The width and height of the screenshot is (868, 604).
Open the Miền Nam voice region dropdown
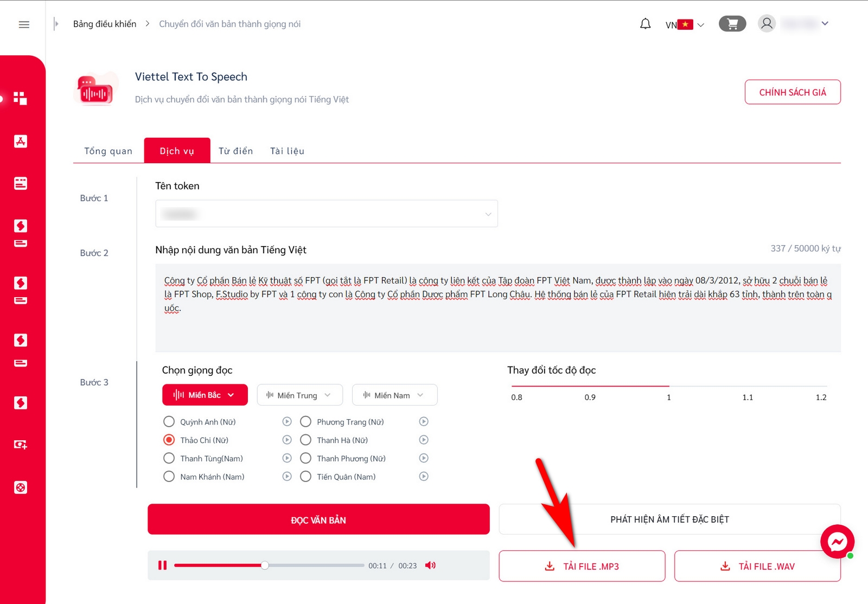[x=394, y=395]
